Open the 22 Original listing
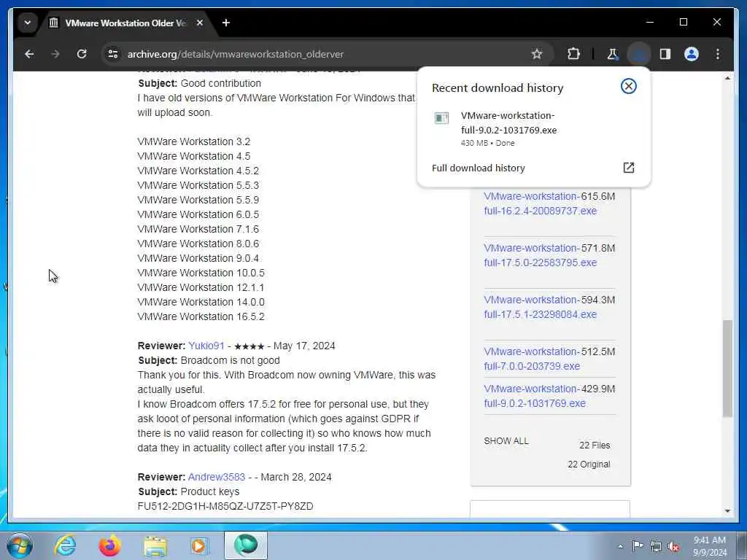Screen dimensions: 747x560 coord(589,464)
